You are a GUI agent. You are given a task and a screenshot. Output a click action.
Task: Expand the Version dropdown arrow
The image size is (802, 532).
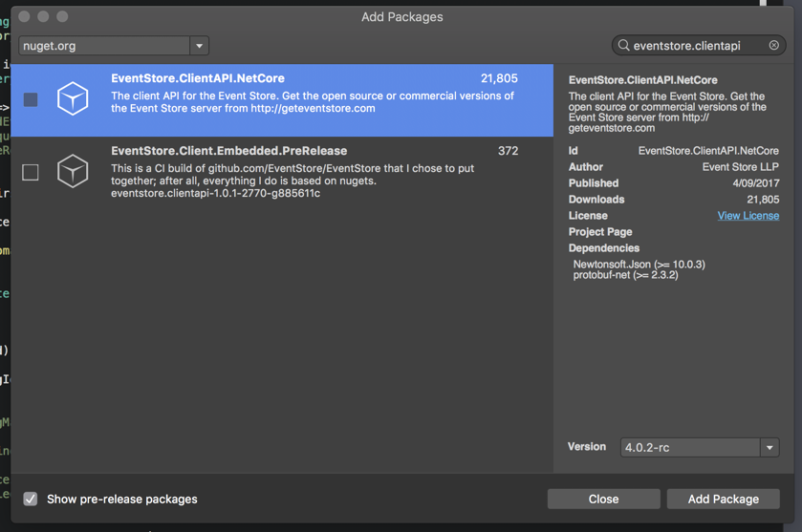[769, 448]
